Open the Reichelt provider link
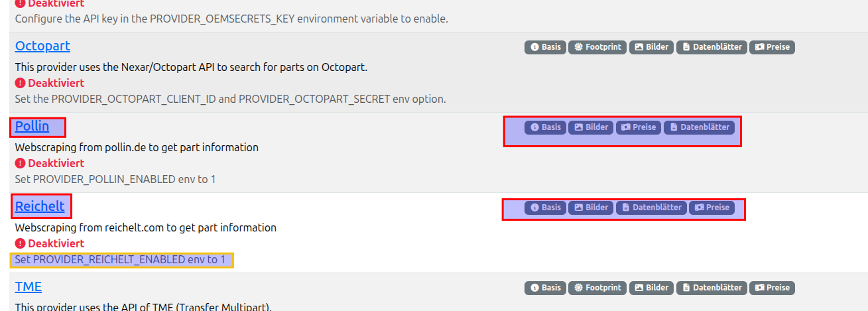Image resolution: width=868 pixels, height=311 pixels. [40, 206]
